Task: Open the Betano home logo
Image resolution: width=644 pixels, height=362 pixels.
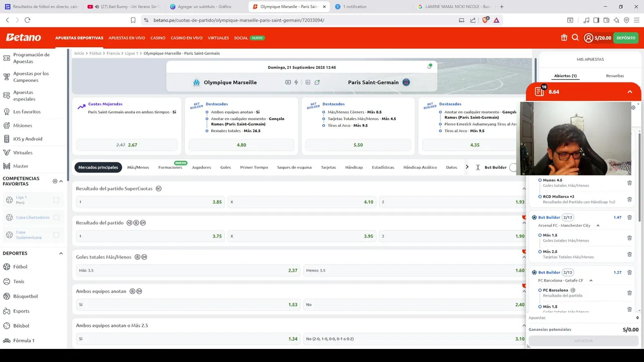Action: coord(24,38)
